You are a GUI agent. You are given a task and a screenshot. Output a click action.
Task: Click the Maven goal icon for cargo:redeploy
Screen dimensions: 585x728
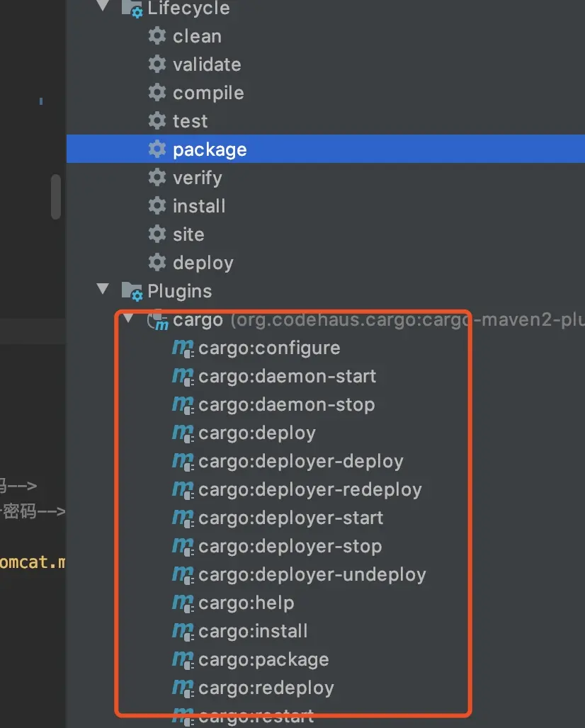(183, 688)
